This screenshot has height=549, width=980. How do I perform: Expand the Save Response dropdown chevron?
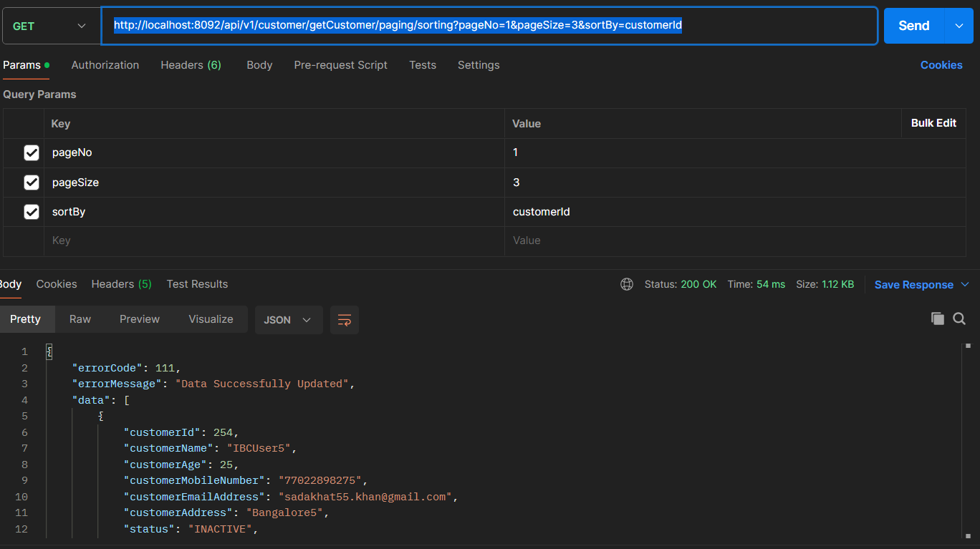point(964,284)
